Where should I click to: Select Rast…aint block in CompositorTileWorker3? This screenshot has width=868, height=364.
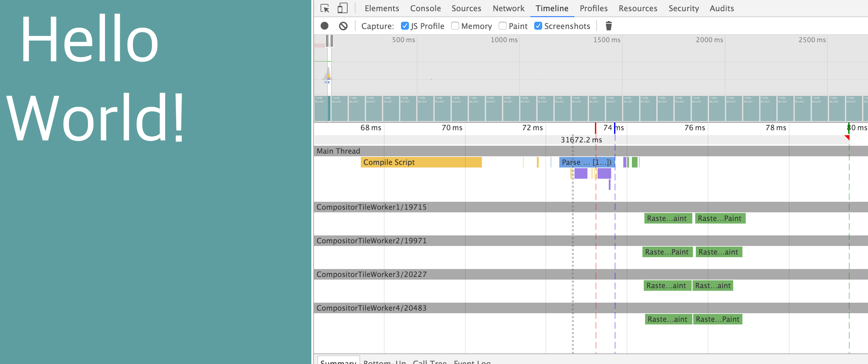coord(713,286)
